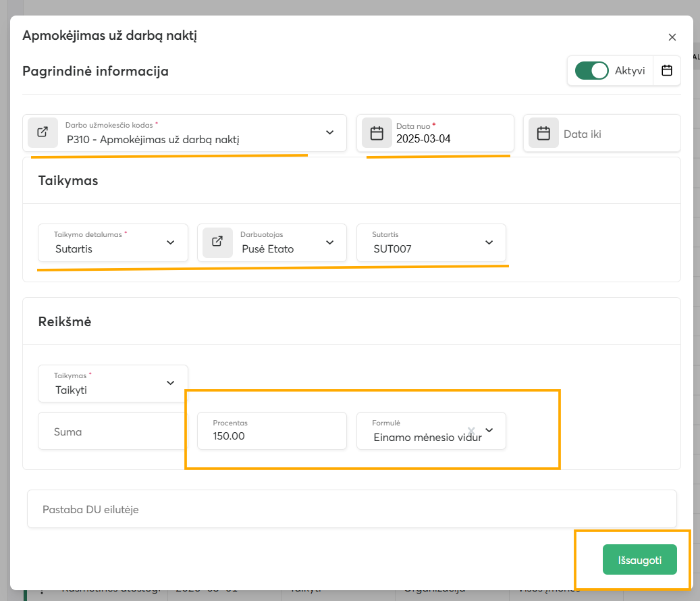The width and height of the screenshot is (700, 601).
Task: Open the calendar icon beside the Aktyvi toggle
Action: (x=666, y=70)
